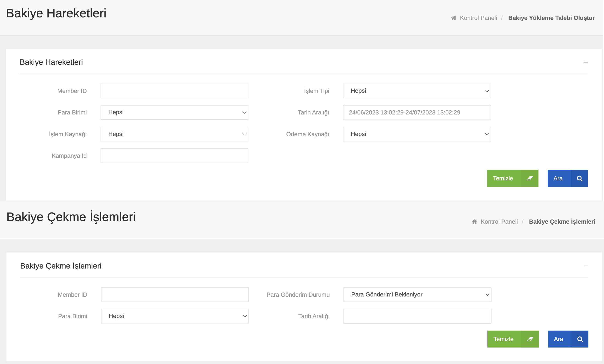This screenshot has height=364, width=604.
Task: Open the İşlem Tipi dropdown
Action: tap(417, 91)
